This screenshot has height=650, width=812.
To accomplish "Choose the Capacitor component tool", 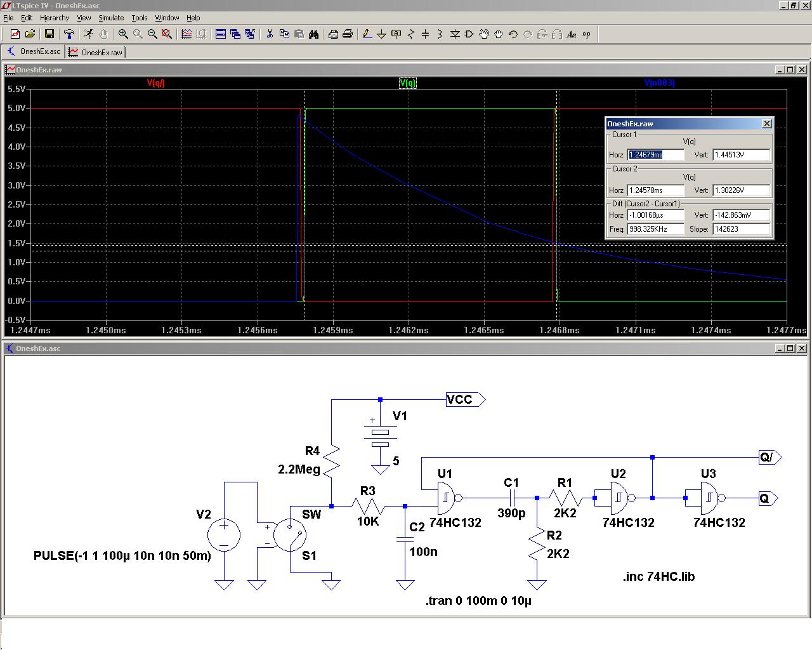I will point(425,34).
